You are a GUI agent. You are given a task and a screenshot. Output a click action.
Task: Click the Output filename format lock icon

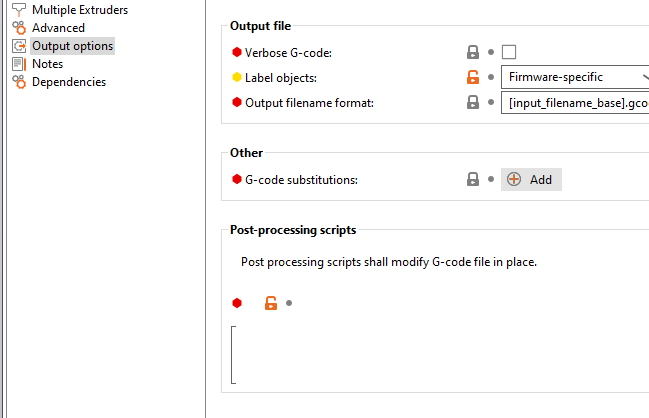pos(473,102)
